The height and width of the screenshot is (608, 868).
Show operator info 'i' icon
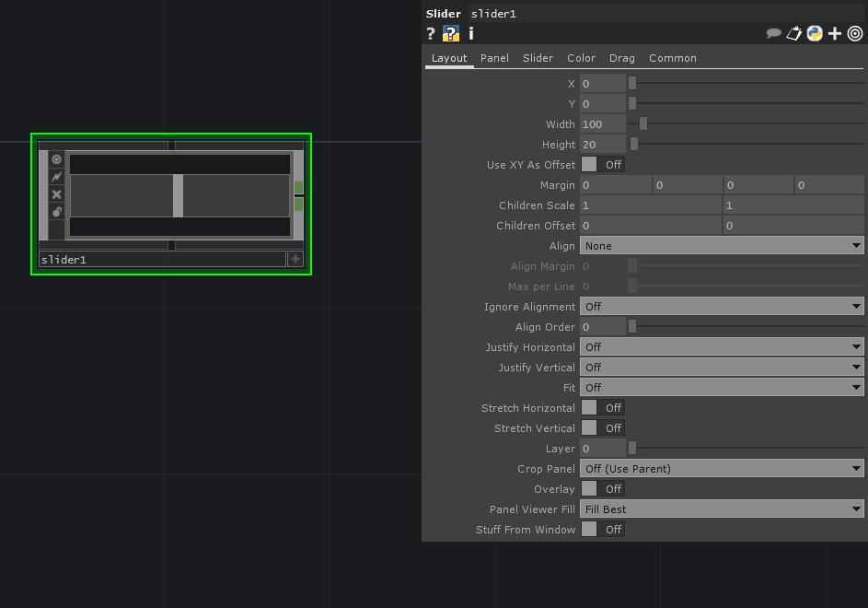click(471, 34)
